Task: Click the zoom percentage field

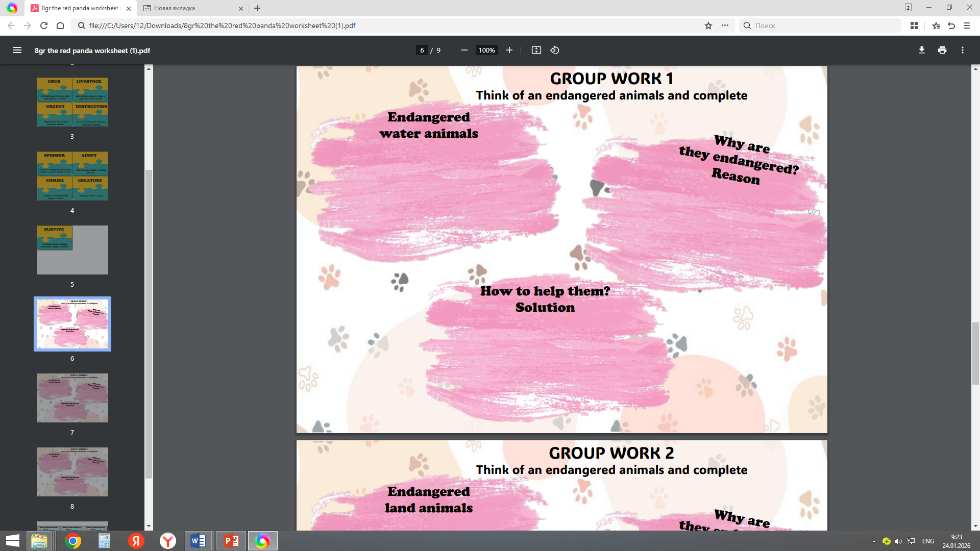Action: 486,50
